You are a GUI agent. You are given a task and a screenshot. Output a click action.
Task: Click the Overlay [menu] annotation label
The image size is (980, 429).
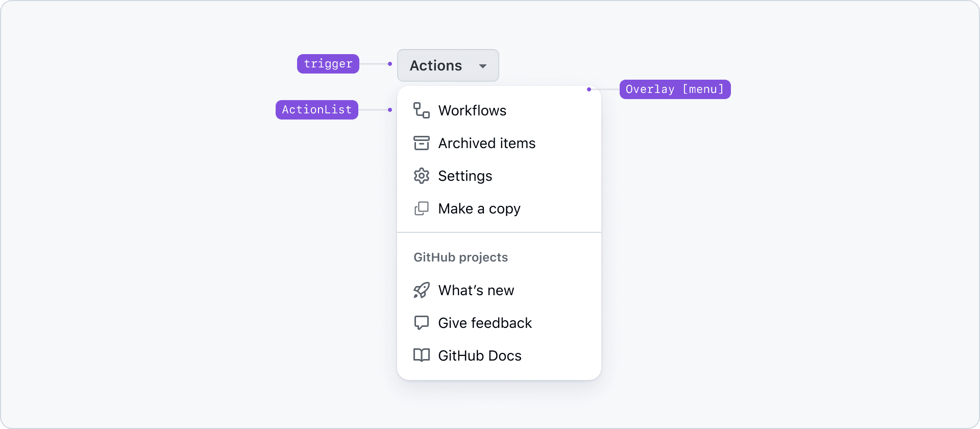tap(675, 89)
